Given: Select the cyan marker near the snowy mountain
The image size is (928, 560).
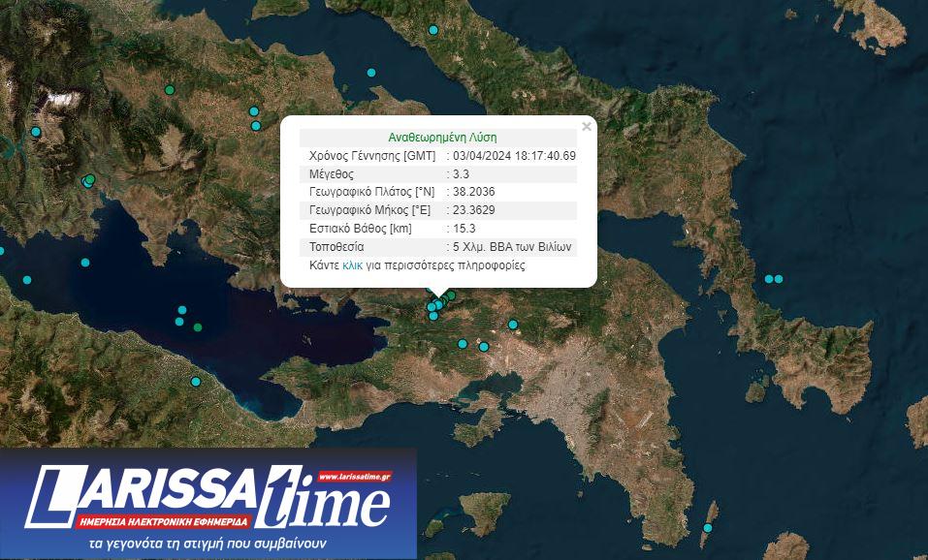Looking at the screenshot, I should [36, 132].
